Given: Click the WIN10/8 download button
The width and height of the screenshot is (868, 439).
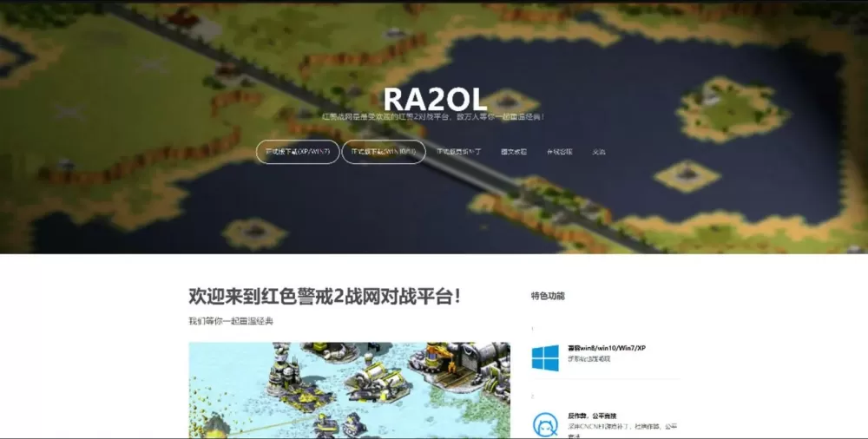Looking at the screenshot, I should [384, 152].
